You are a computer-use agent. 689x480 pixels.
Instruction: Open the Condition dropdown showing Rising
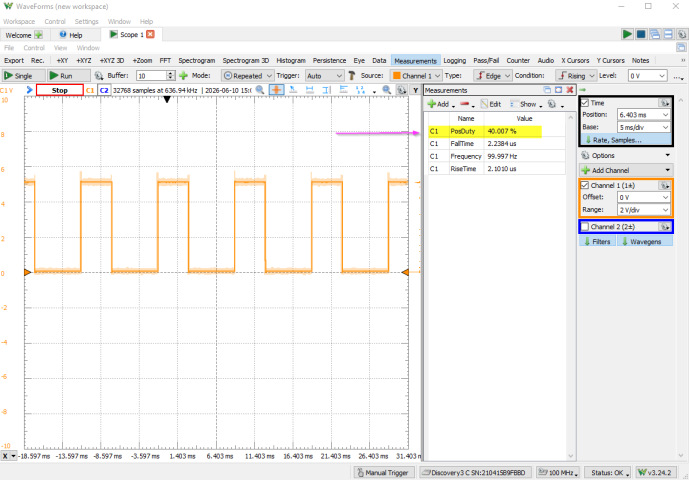576,76
